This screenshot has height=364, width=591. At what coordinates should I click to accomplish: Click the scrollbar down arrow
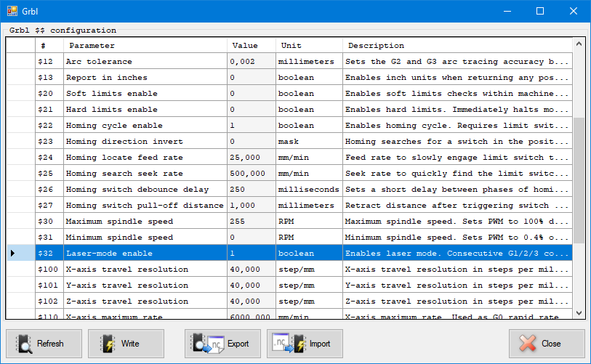[x=579, y=312]
